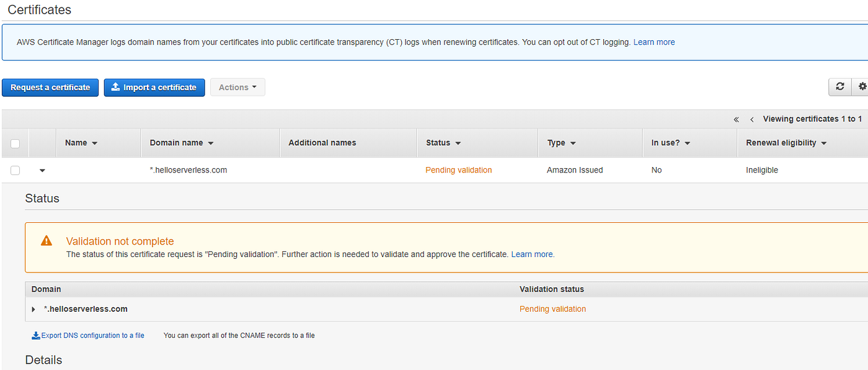
Task: Click the Pending validation status text
Action: click(458, 169)
